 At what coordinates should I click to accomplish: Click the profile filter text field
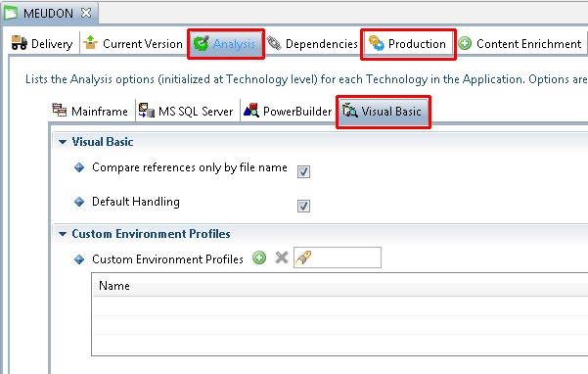(x=338, y=257)
